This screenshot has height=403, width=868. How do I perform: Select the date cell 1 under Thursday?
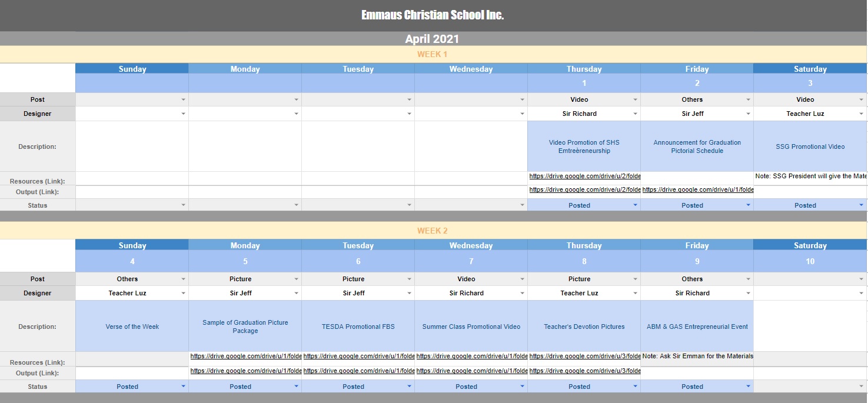(584, 83)
